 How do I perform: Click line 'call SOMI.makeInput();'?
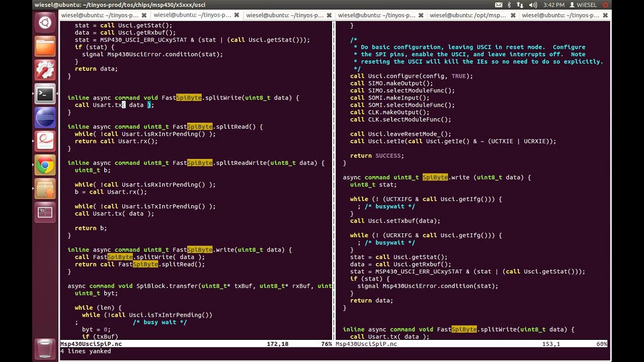point(390,98)
